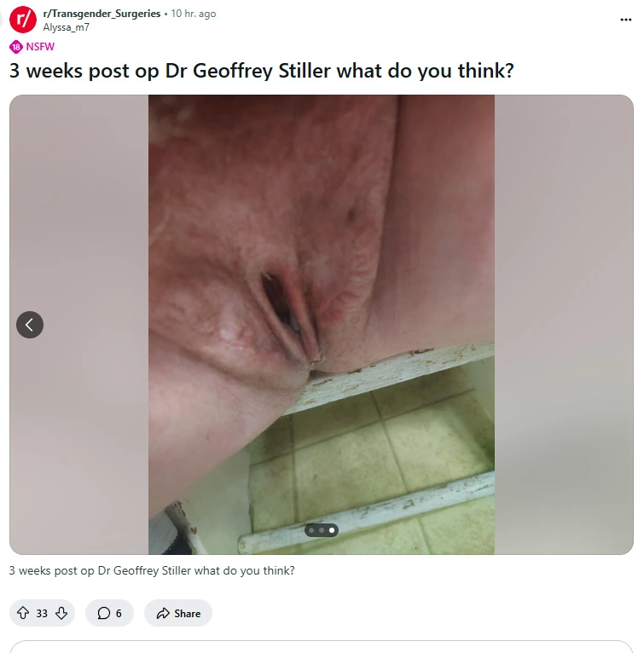Click the 18+ NSFW badge icon
This screenshot has width=644, height=653.
(16, 47)
